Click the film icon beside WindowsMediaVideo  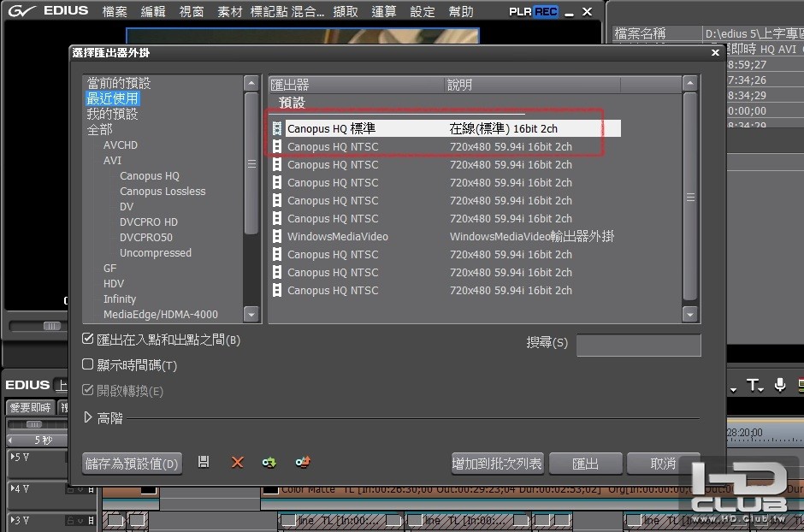point(277,236)
